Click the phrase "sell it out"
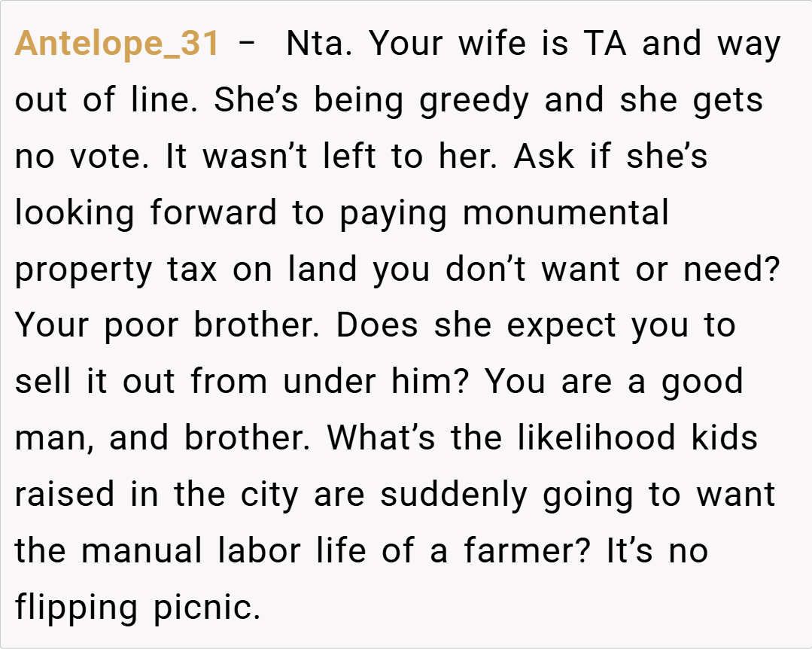 pyautogui.click(x=97, y=382)
